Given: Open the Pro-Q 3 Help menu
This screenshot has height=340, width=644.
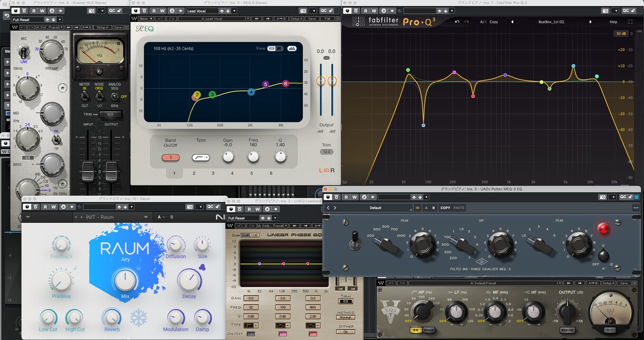Looking at the screenshot, I should (x=613, y=22).
